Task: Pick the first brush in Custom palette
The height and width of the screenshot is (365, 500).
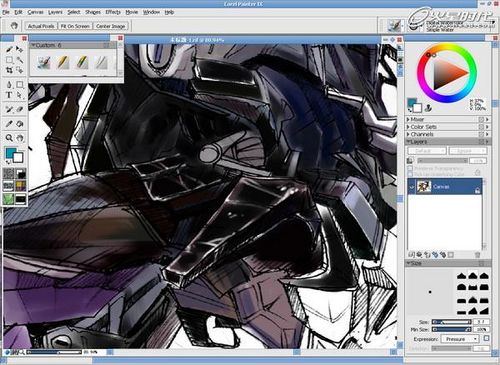Action: point(44,63)
